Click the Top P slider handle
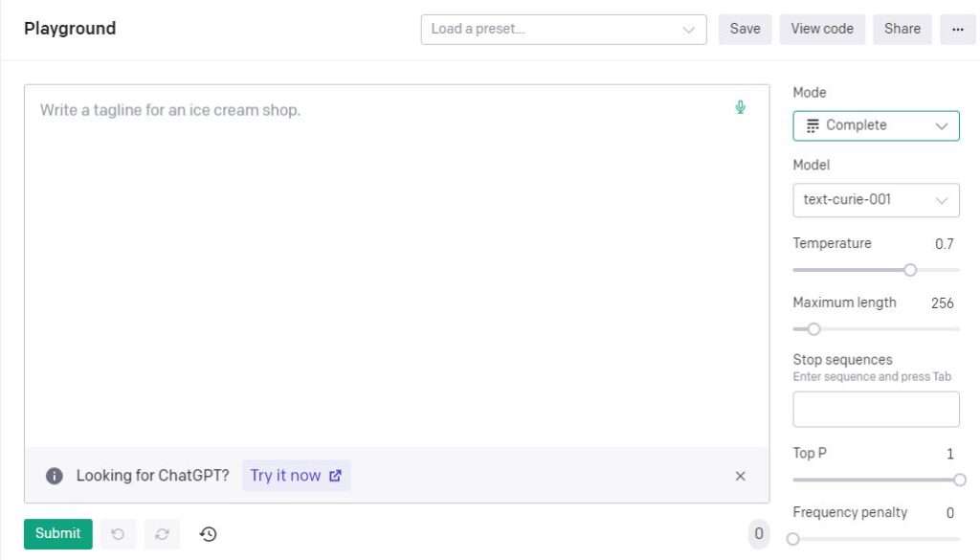The image size is (980, 560). [x=959, y=480]
